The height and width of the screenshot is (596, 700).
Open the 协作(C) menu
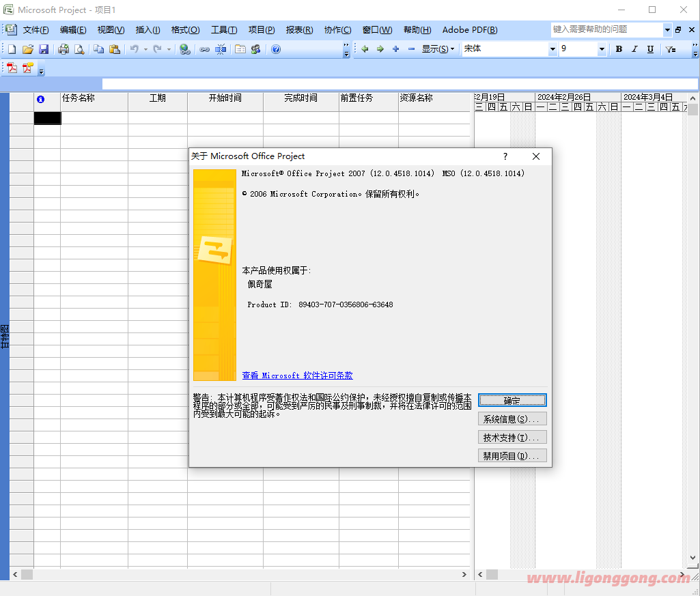click(337, 30)
